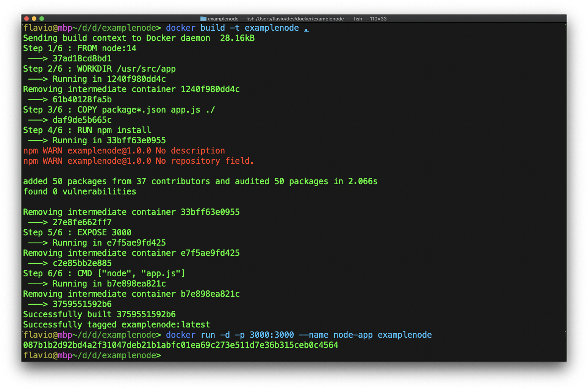Click the 'found 0 vulnerabilities' line
Viewport: 588px width, 390px height.
pos(80,192)
